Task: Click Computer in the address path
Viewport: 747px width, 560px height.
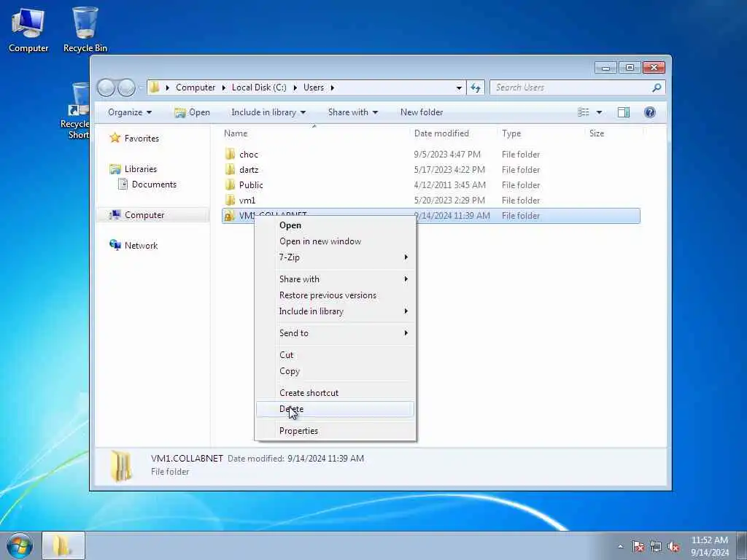Action: pyautogui.click(x=196, y=87)
